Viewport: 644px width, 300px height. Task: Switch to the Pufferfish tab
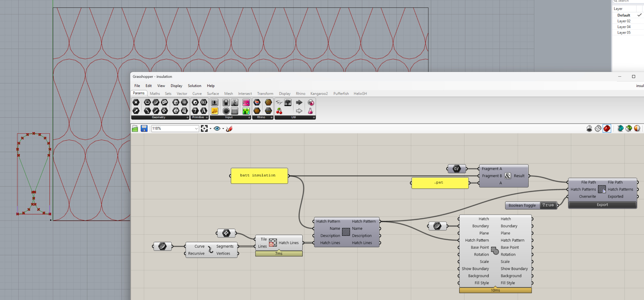point(341,94)
